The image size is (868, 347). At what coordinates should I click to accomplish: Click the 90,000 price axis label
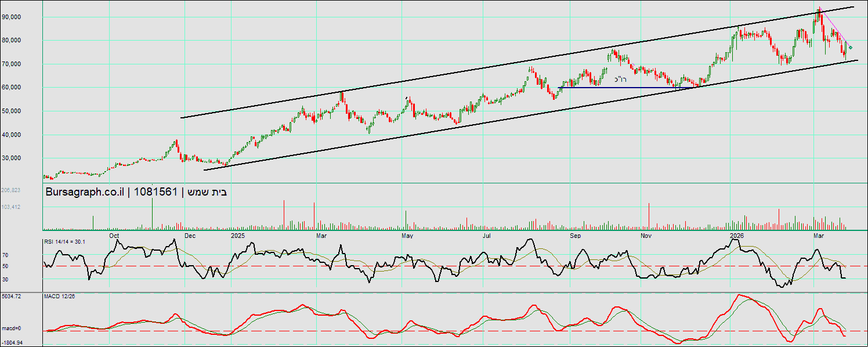click(x=12, y=17)
